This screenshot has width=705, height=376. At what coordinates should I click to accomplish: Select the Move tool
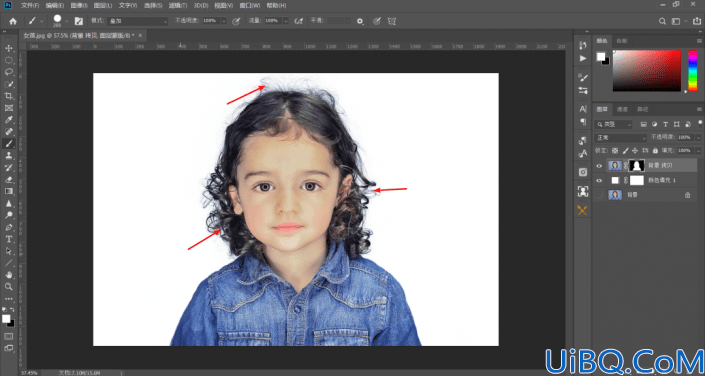(x=9, y=48)
